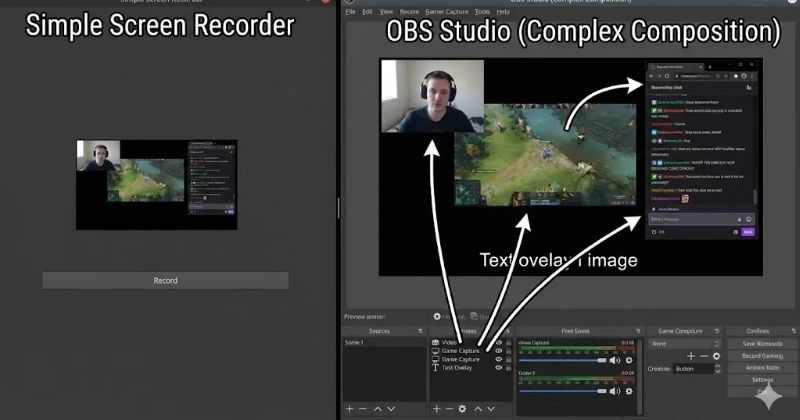Image resolution: width=800 pixels, height=420 pixels.
Task: Adjust the Vineo Capture volume slider
Action: click(562, 360)
